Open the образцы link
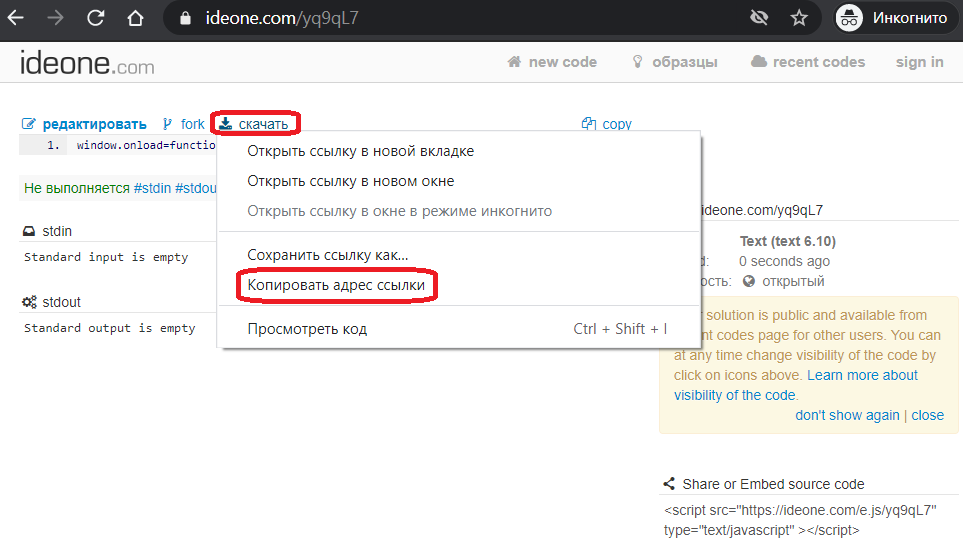963x546 pixels. (x=685, y=62)
